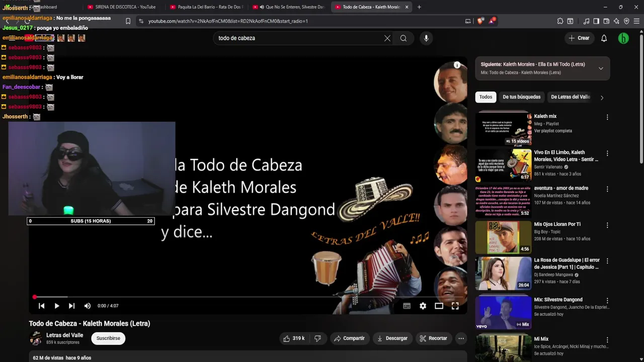The width and height of the screenshot is (644, 362).
Task: Switch to Paquita La Del Barrio tab
Action: click(206, 7)
